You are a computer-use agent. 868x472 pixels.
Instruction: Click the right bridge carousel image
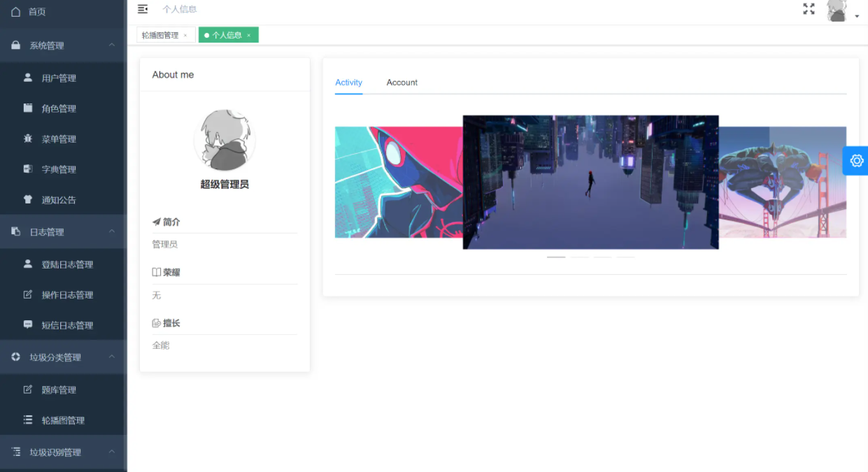tap(783, 182)
